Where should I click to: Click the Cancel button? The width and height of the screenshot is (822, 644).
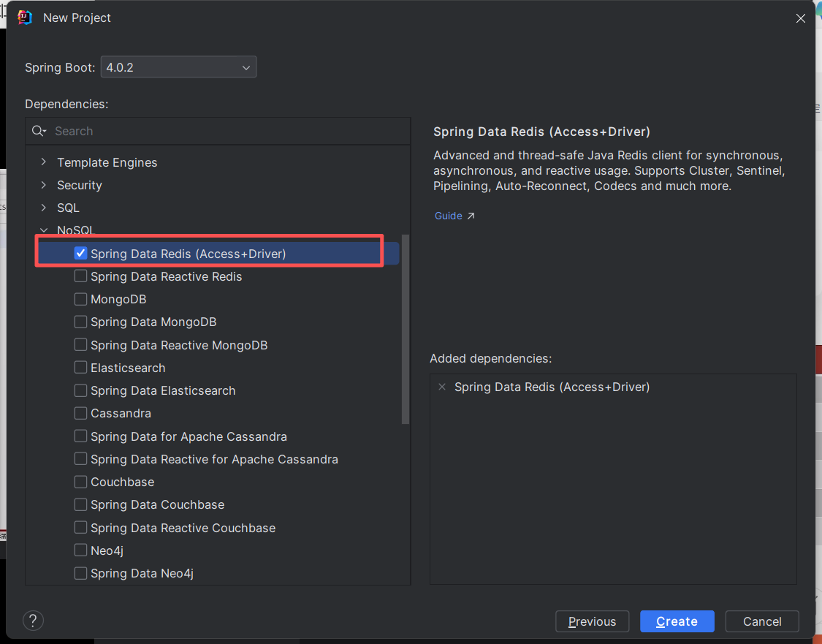[762, 621]
